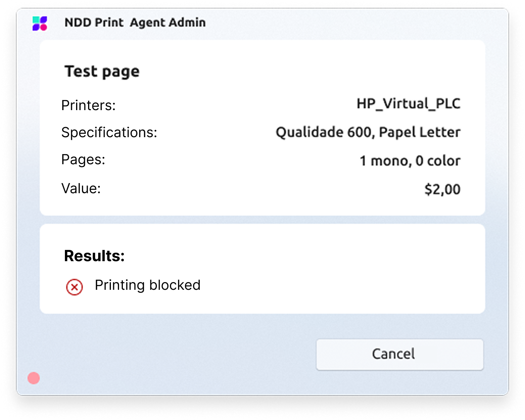The image size is (525, 420).
Task: Click the dialog title bar area
Action: (328, 22)
